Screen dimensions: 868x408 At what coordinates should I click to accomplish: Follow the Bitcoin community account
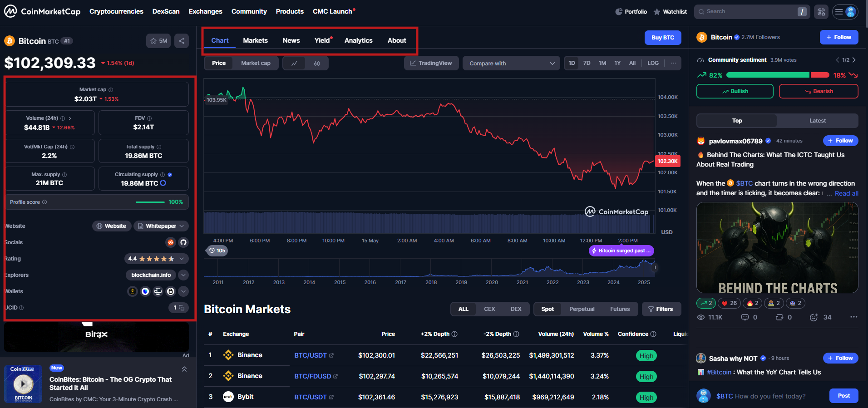tap(839, 37)
